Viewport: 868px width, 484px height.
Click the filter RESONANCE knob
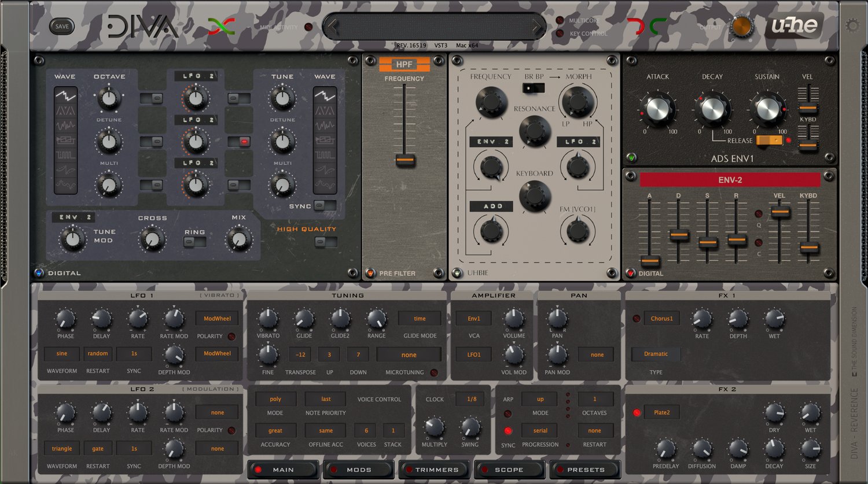click(x=534, y=131)
